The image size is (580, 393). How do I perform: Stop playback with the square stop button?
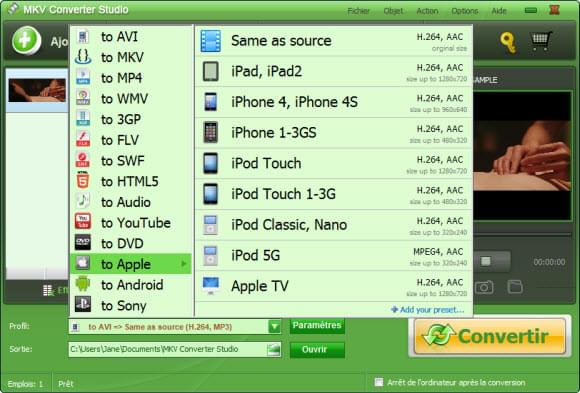tap(485, 261)
